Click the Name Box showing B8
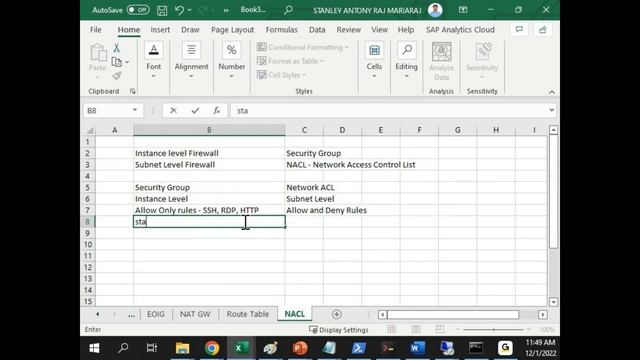The image size is (640, 360). [x=108, y=111]
